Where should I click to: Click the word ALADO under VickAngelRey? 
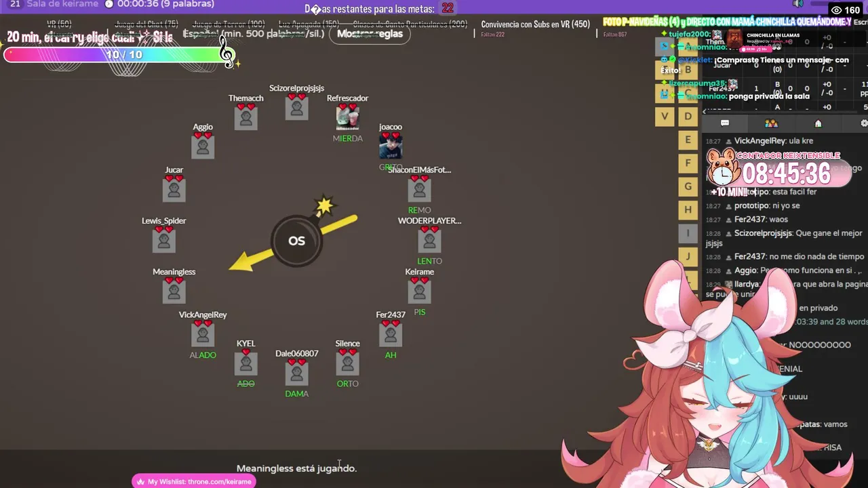[203, 355]
